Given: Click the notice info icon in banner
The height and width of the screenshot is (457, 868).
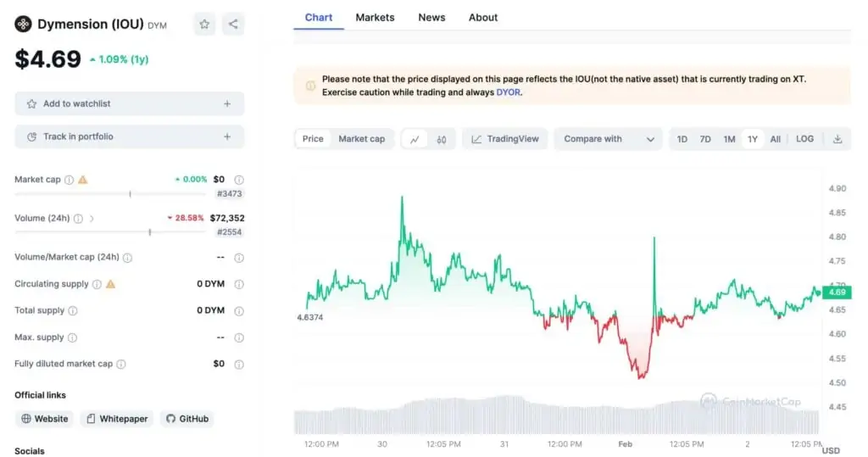Looking at the screenshot, I should click(x=310, y=86).
